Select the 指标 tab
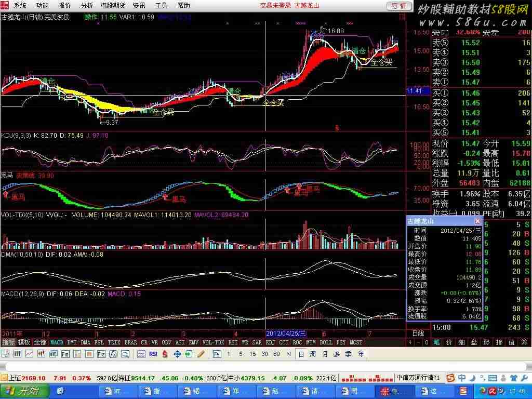 coord(9,342)
